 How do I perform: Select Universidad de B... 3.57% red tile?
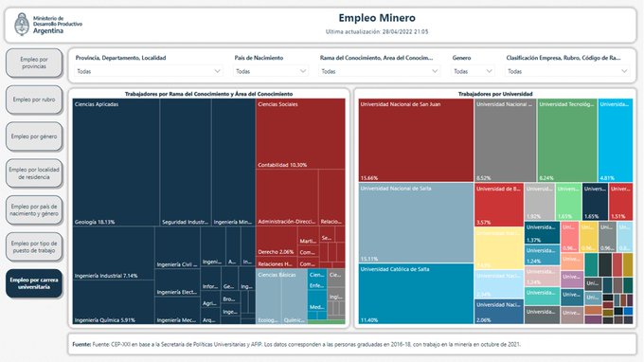499,205
